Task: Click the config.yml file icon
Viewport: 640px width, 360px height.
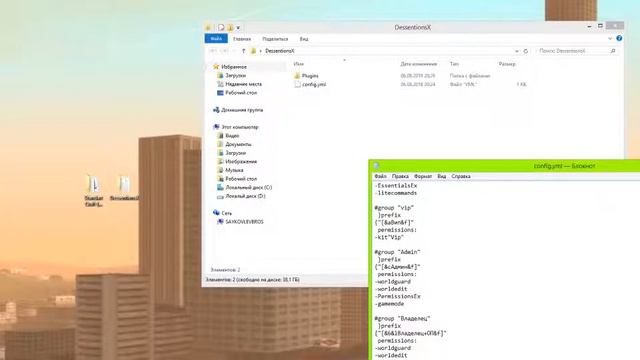Action: (298, 84)
